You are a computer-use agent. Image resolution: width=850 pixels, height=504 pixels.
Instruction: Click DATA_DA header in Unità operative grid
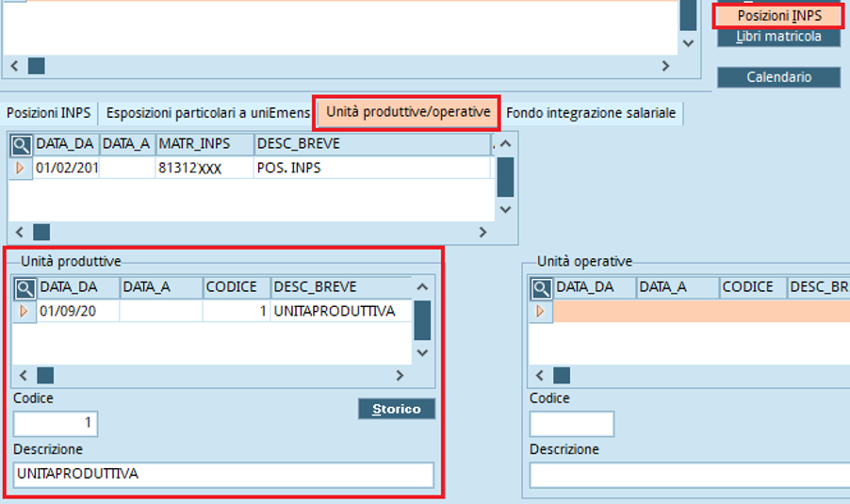595,287
